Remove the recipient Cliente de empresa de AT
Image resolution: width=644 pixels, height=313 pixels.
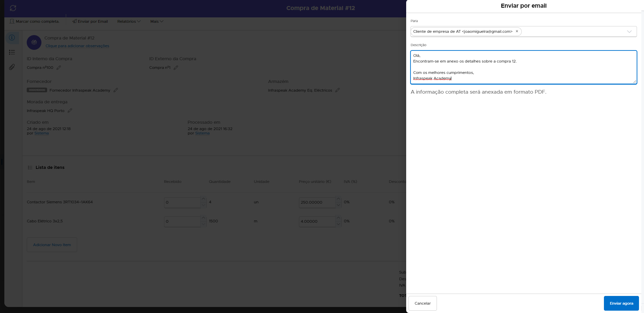pyautogui.click(x=517, y=31)
